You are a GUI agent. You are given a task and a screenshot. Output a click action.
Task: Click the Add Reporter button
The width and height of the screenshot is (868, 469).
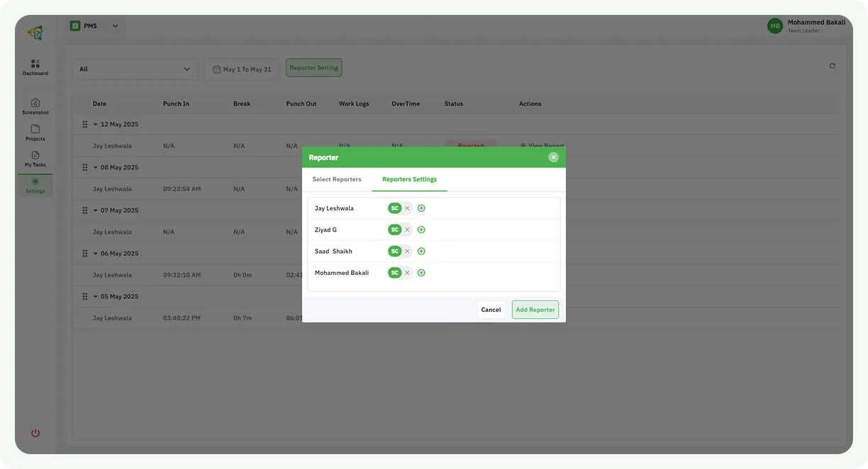click(x=535, y=310)
